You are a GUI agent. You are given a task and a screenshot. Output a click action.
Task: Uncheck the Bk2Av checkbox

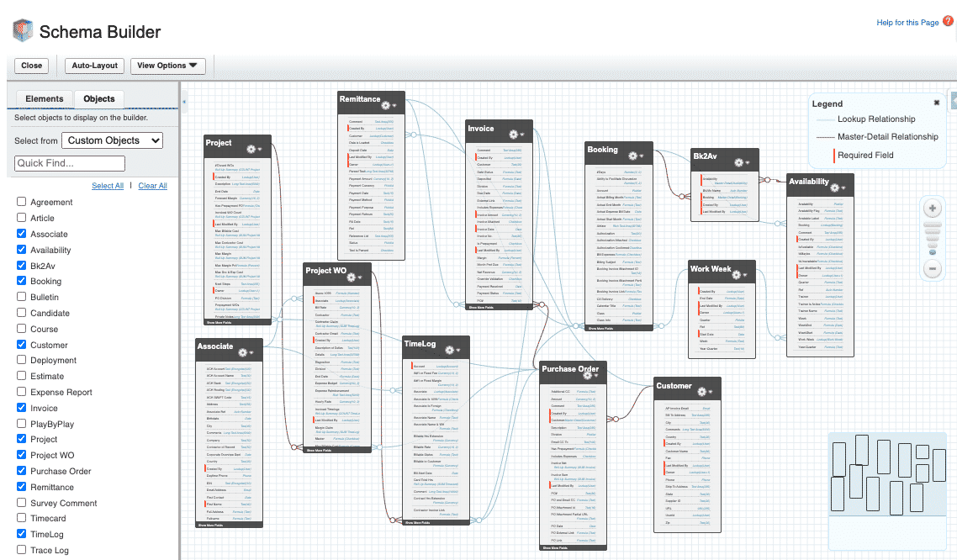coord(21,265)
